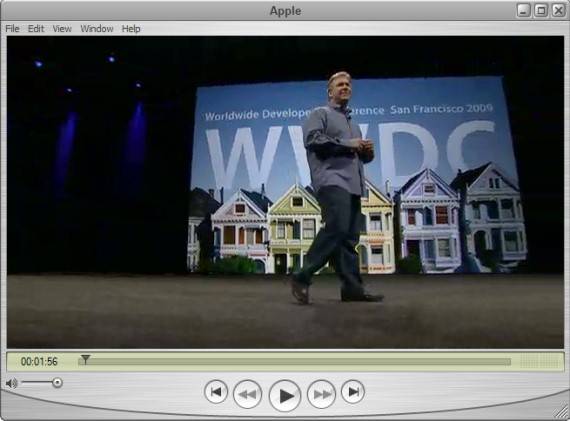Start playback with the Play button

[285, 395]
